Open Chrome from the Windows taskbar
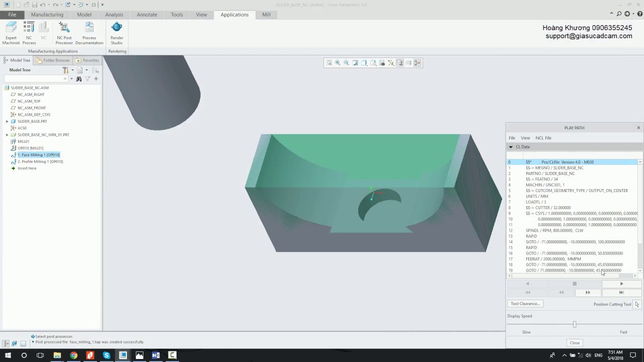The height and width of the screenshot is (362, 644). pyautogui.click(x=73, y=355)
